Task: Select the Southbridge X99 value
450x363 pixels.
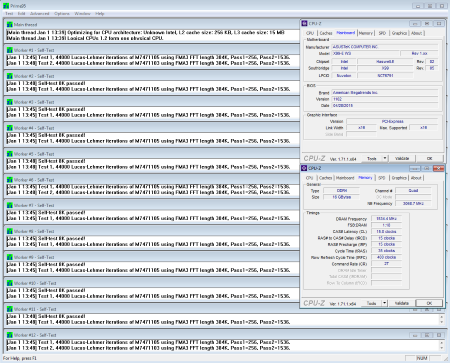Action: point(385,68)
